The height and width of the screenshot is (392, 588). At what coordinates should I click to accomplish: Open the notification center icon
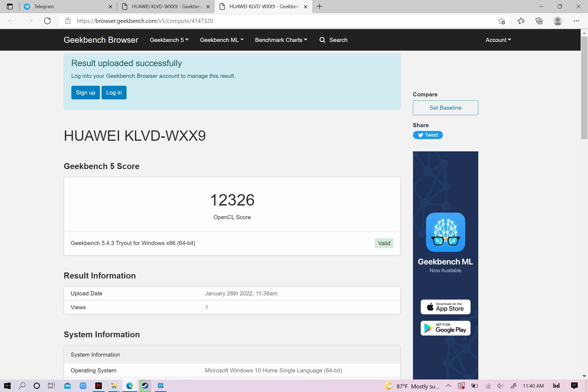574,386
